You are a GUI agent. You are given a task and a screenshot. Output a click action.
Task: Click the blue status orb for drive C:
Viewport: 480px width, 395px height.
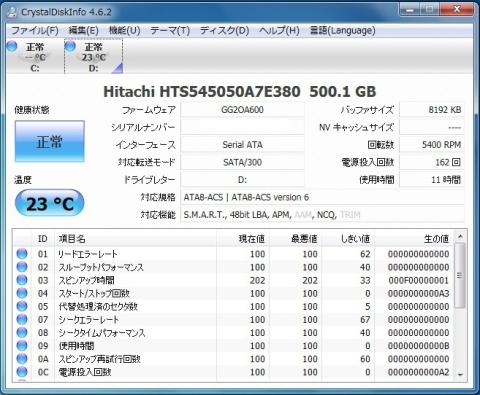tap(12, 46)
